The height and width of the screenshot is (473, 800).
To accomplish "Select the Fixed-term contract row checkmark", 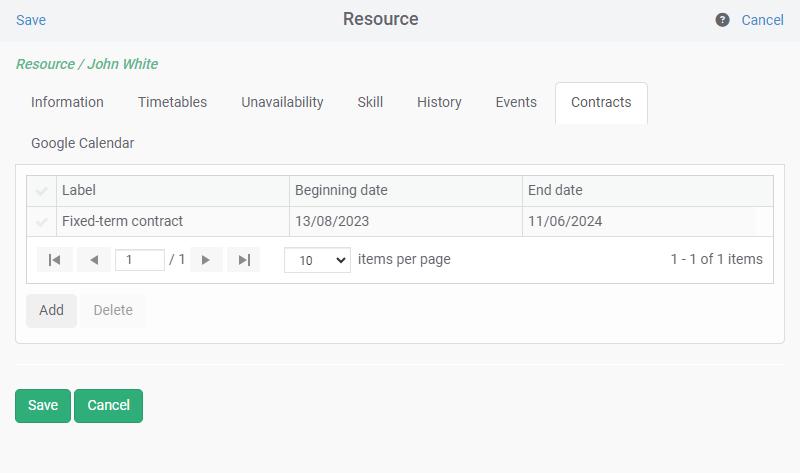I will [x=41, y=221].
